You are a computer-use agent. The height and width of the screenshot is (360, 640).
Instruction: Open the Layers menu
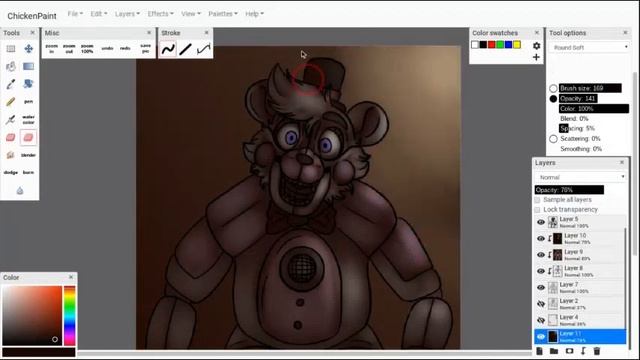pyautogui.click(x=127, y=14)
